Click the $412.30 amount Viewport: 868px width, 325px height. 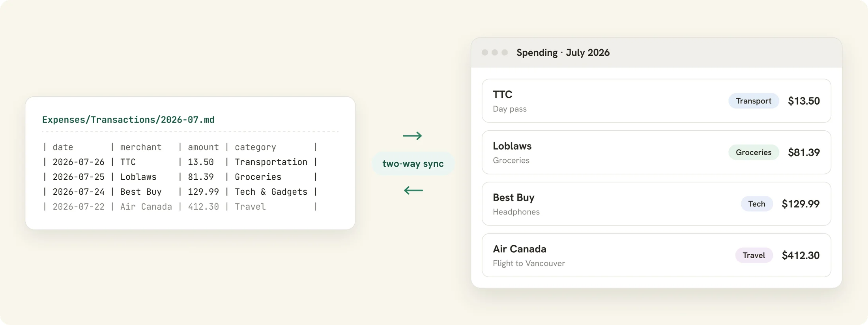[x=801, y=255]
